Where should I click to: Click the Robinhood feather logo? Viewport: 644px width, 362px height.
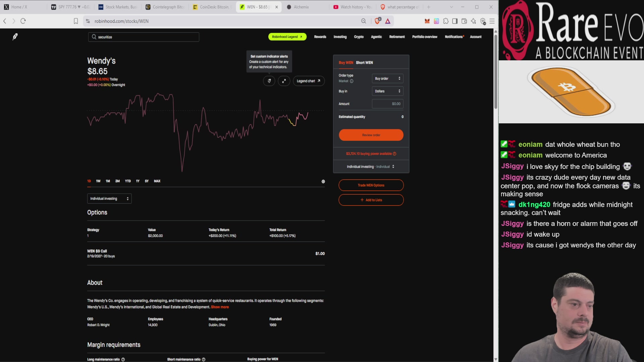pos(15,37)
